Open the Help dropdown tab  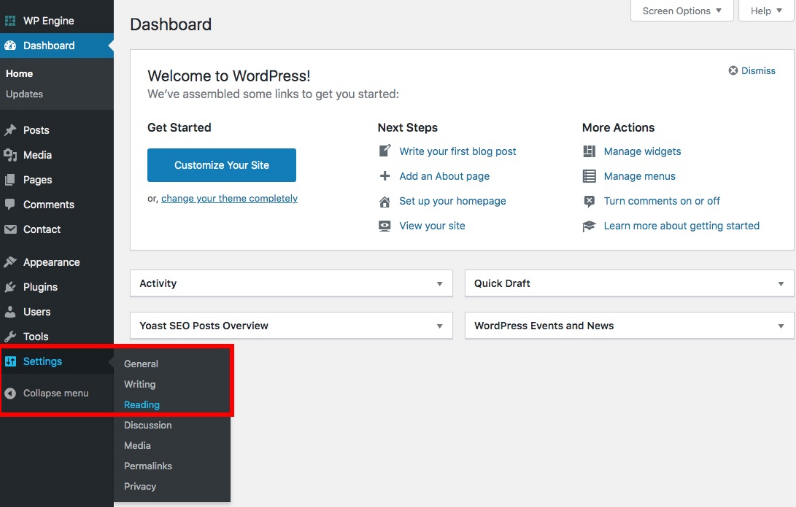[x=766, y=11]
